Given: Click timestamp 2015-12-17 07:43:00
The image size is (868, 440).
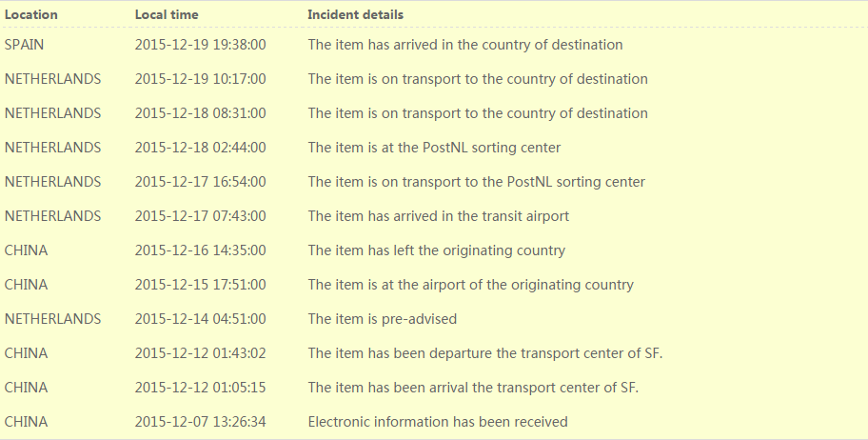Looking at the screenshot, I should [x=200, y=216].
